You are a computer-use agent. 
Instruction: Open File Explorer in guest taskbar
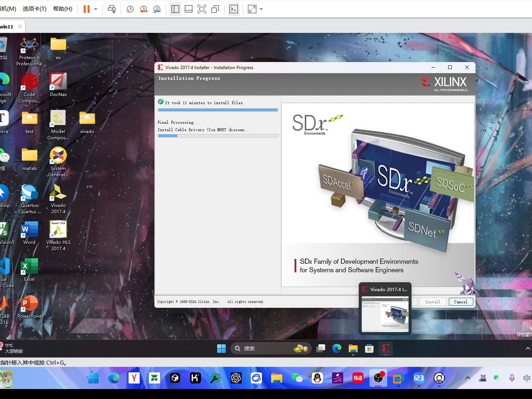[x=353, y=348]
